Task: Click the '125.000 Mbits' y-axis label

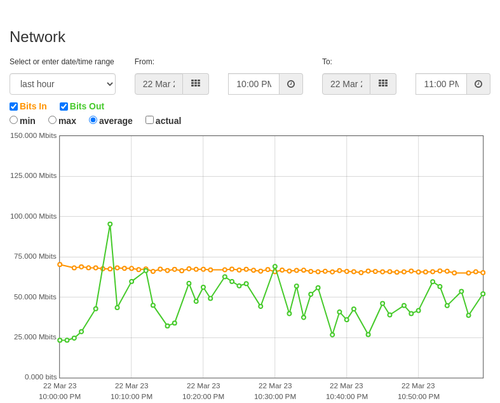Action: point(33,175)
